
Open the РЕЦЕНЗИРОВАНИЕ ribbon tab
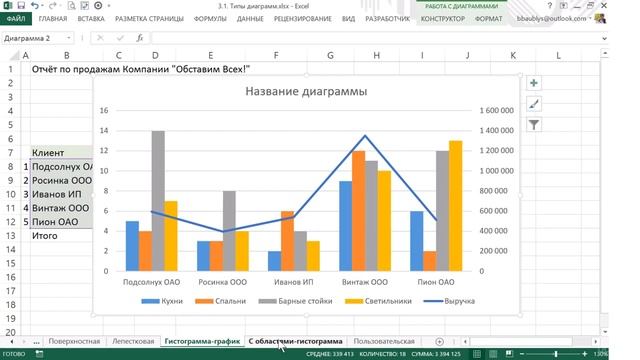tap(302, 18)
